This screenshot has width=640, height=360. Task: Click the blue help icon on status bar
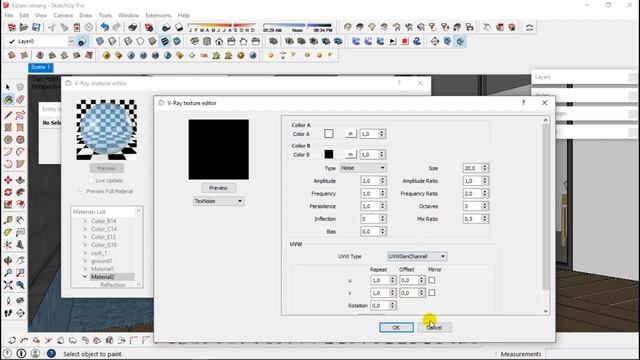(51, 353)
